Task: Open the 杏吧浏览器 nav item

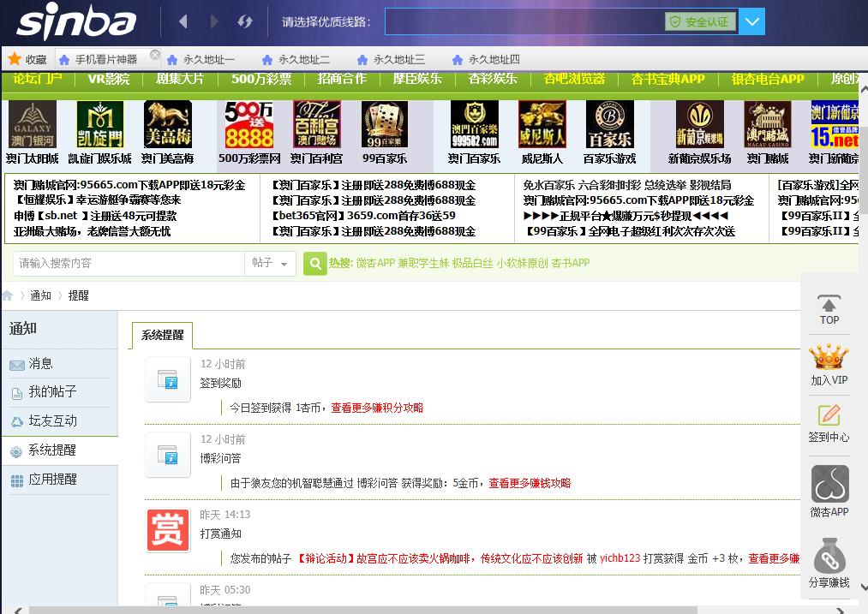Action: click(x=574, y=79)
